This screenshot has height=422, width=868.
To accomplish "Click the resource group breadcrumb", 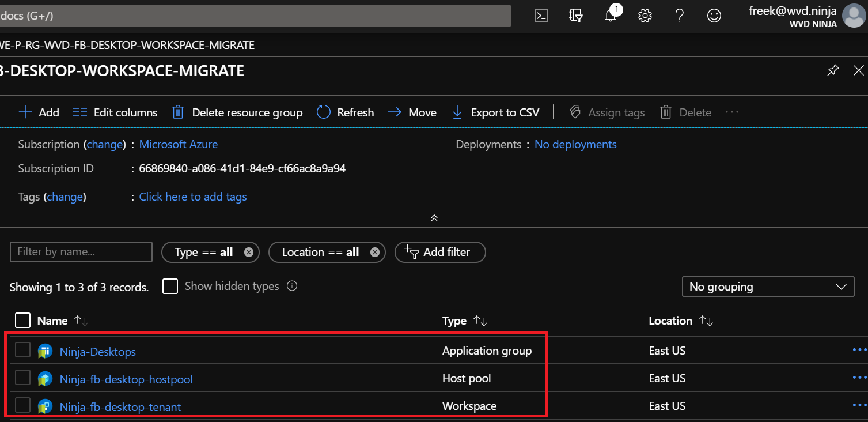I will click(127, 45).
